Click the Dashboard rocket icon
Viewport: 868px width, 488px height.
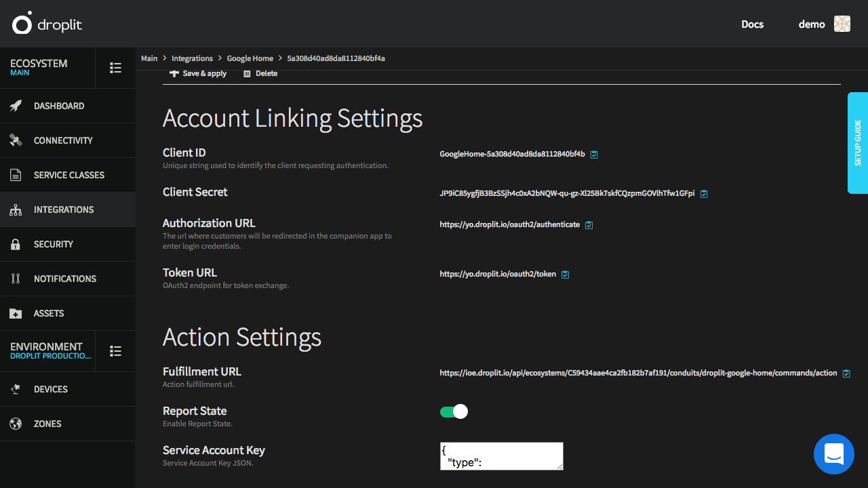tap(16, 106)
